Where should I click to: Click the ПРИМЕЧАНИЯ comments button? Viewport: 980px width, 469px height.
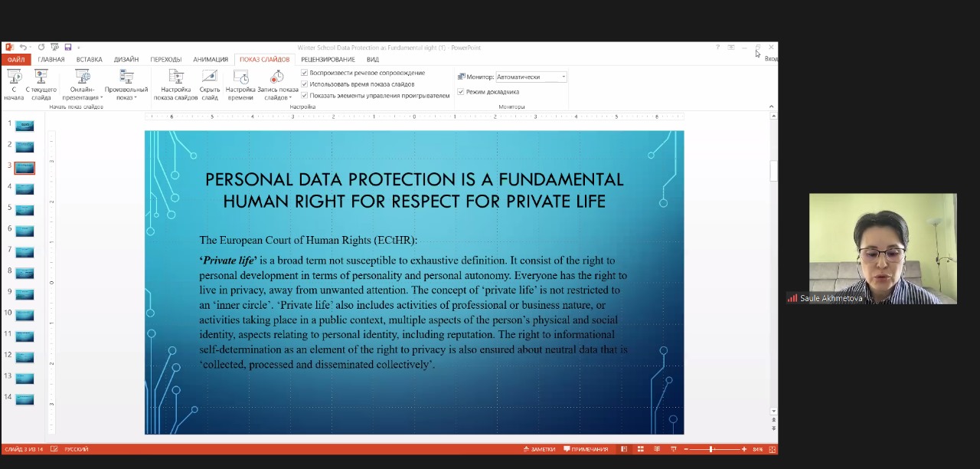click(586, 449)
